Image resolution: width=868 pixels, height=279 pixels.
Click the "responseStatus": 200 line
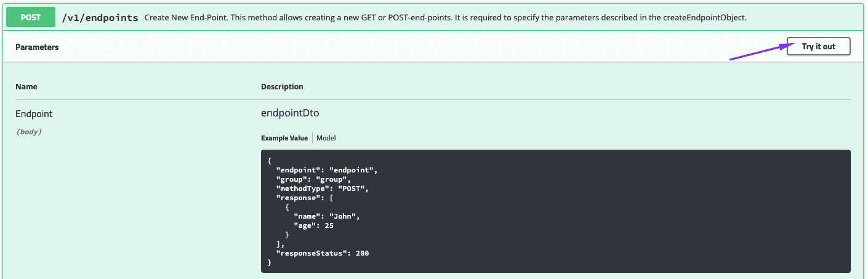pyautogui.click(x=323, y=253)
